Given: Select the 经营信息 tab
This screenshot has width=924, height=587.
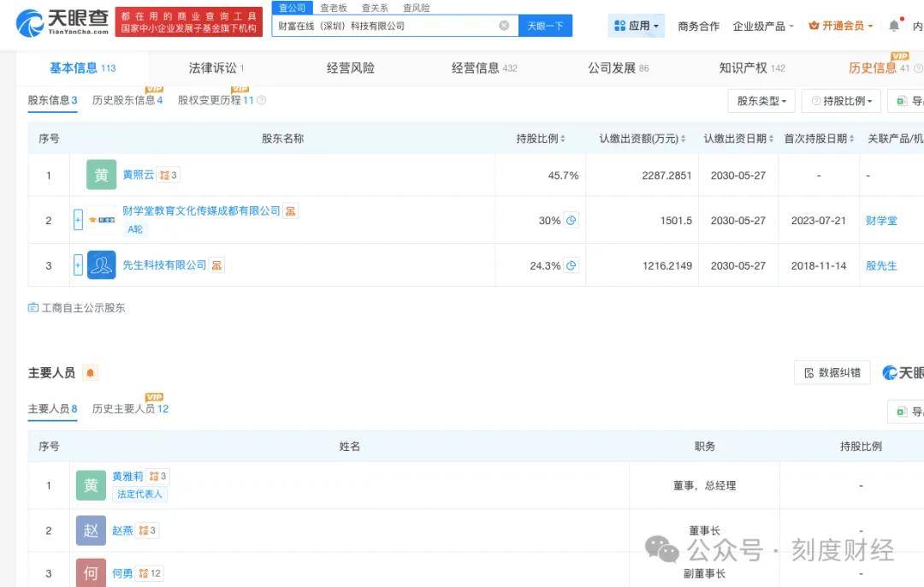Looking at the screenshot, I should (x=483, y=68).
